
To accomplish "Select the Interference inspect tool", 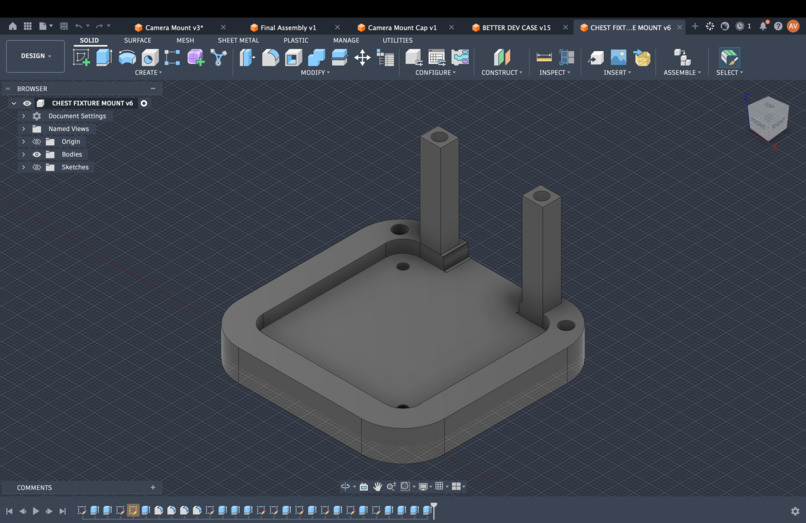I will pyautogui.click(x=566, y=58).
